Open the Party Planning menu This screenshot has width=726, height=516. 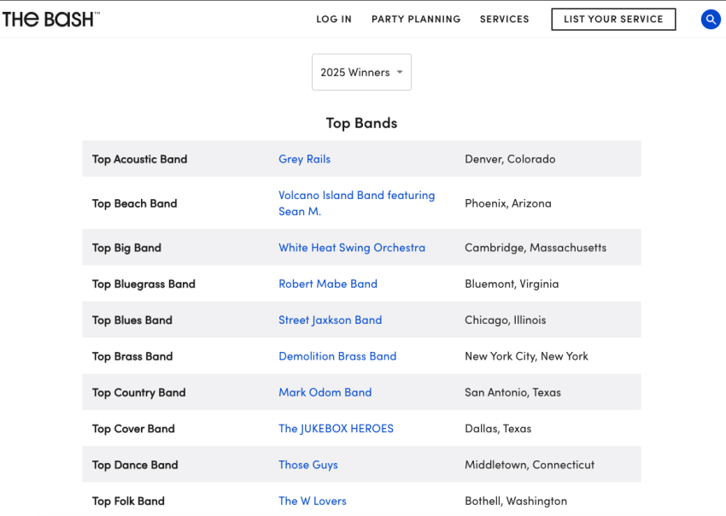pos(416,19)
